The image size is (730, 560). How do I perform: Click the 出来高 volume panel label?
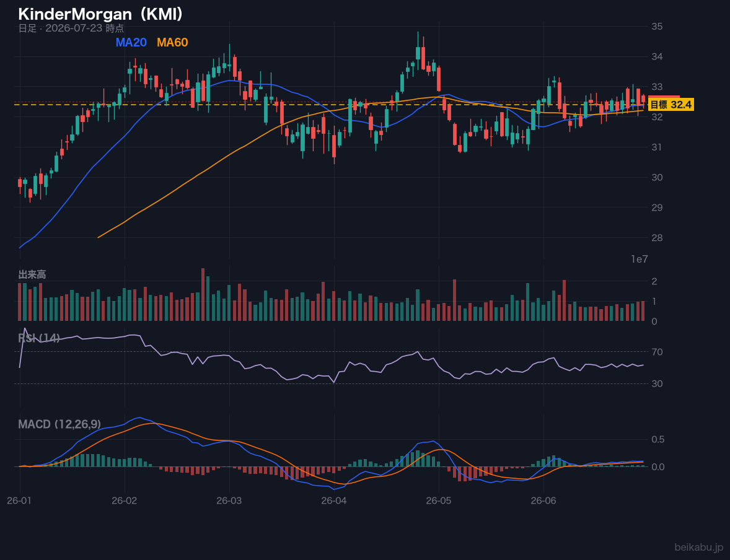[32, 274]
